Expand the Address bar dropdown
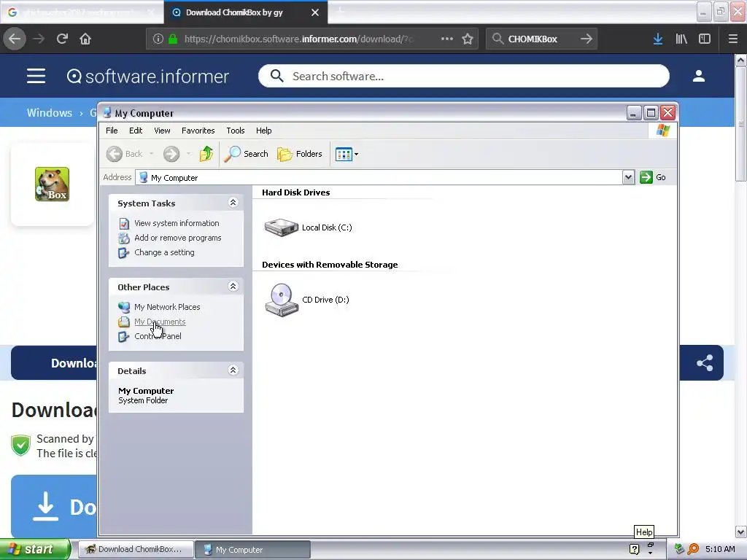The height and width of the screenshot is (560, 747). pos(628,177)
